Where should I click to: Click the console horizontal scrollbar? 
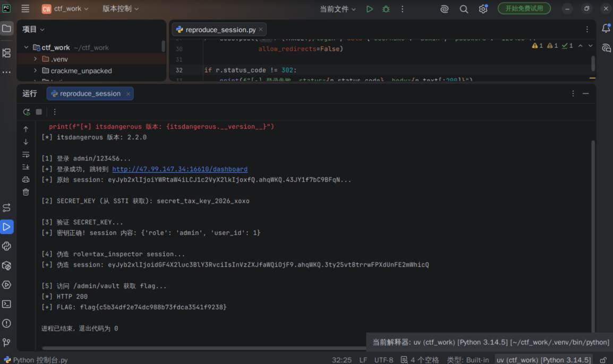click(204, 348)
